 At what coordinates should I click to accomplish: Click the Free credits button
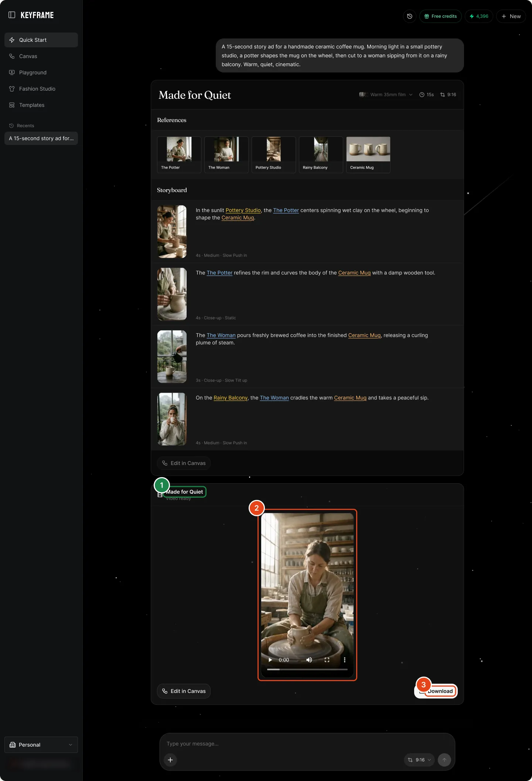pyautogui.click(x=440, y=16)
